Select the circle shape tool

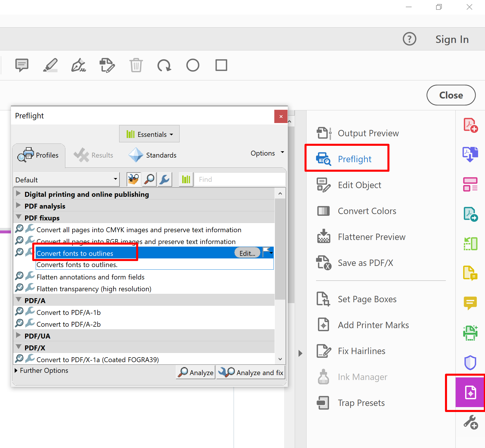click(193, 65)
